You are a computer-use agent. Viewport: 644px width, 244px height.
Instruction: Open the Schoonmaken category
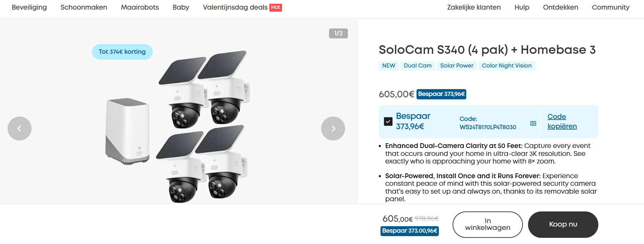coord(84,7)
